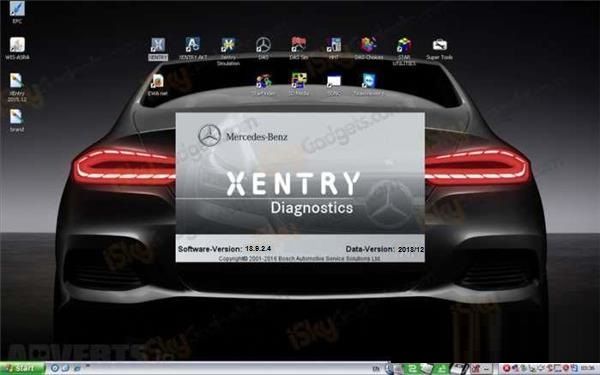Click the red system tray icon
The image size is (600, 375).
[x=506, y=368]
